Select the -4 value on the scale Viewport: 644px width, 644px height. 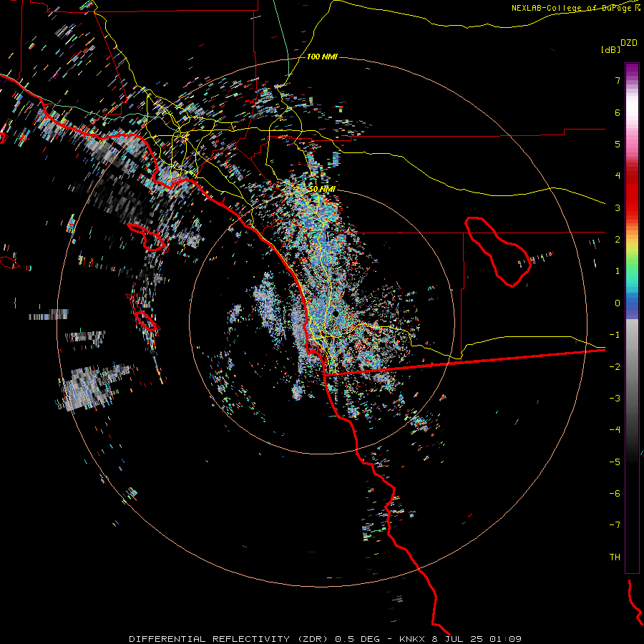click(x=615, y=430)
